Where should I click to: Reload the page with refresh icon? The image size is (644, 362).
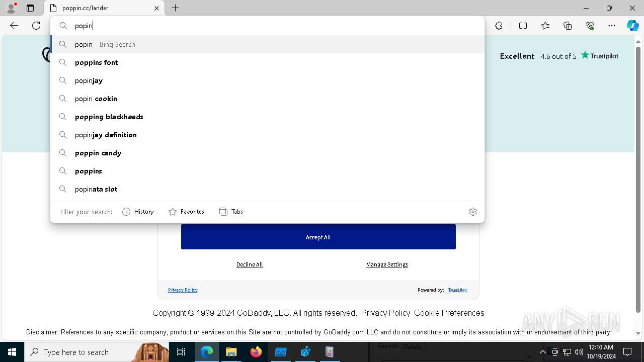coord(36,26)
